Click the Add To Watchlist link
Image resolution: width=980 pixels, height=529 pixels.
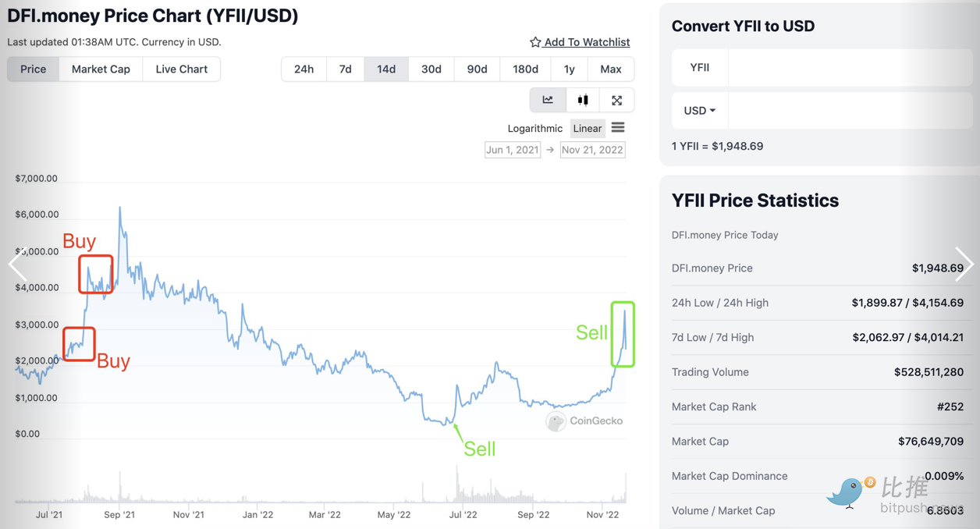click(x=587, y=42)
